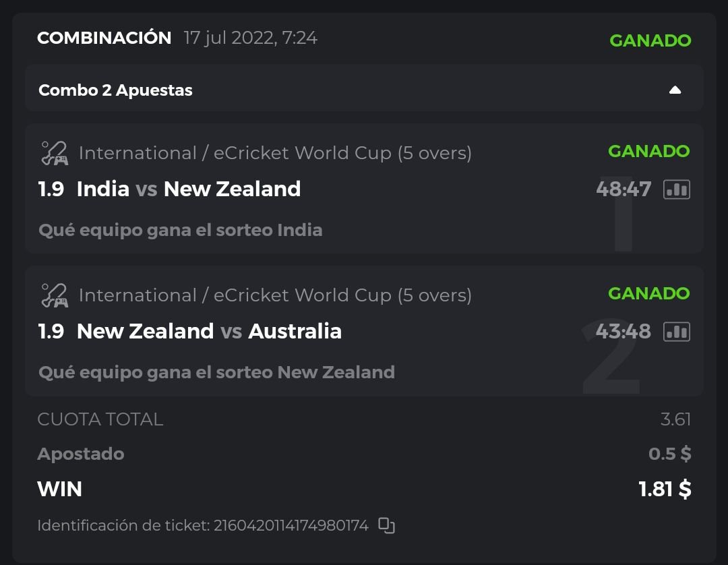Screen dimensions: 728x565
Task: Click the GANADO status at top
Action: [650, 40]
